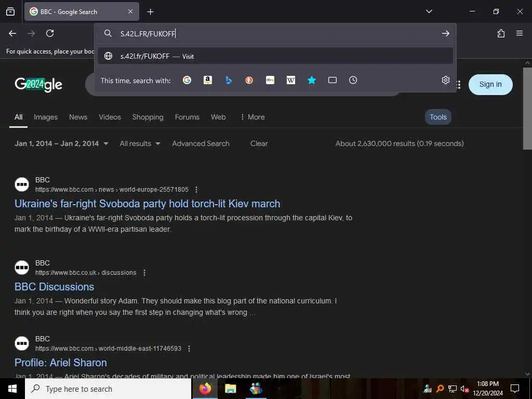Clear the search filters
The width and height of the screenshot is (532, 399).
tap(259, 143)
